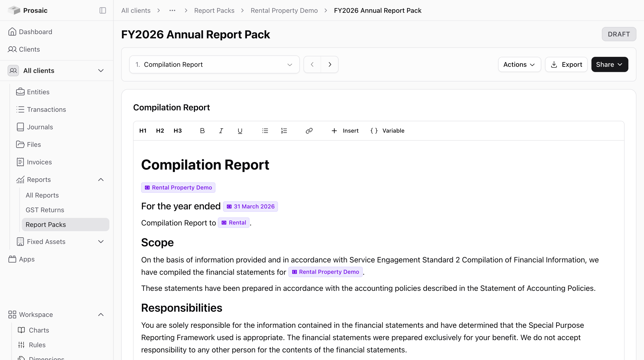Click the Journals book icon
Screen dimensions: 644x360
coord(20,127)
